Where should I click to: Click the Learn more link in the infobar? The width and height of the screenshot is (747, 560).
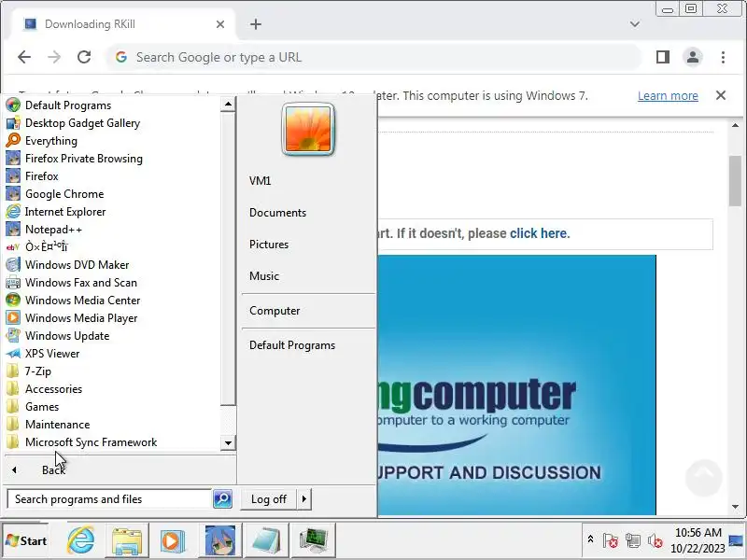tap(668, 96)
